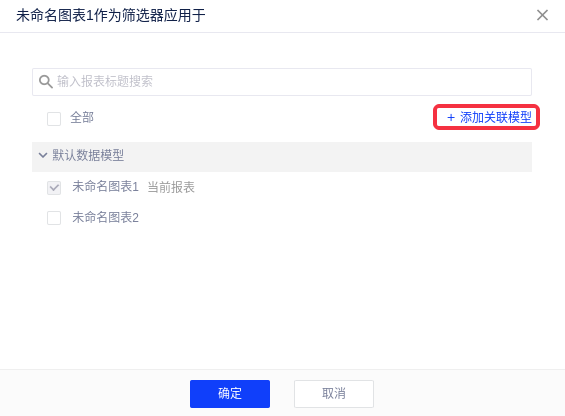Screen dimensions: 565x416
Task: Cancel using the 取消 button
Action: tap(334, 394)
